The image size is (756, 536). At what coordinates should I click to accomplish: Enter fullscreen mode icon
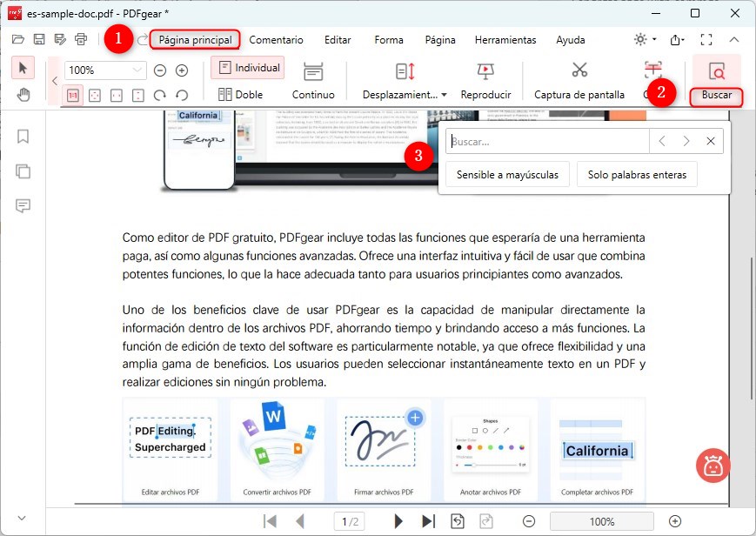pyautogui.click(x=706, y=39)
